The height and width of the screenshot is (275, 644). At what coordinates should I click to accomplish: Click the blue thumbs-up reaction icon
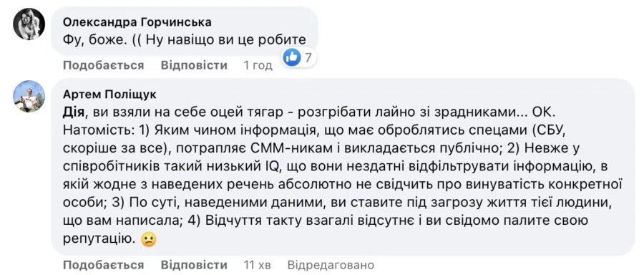click(292, 58)
